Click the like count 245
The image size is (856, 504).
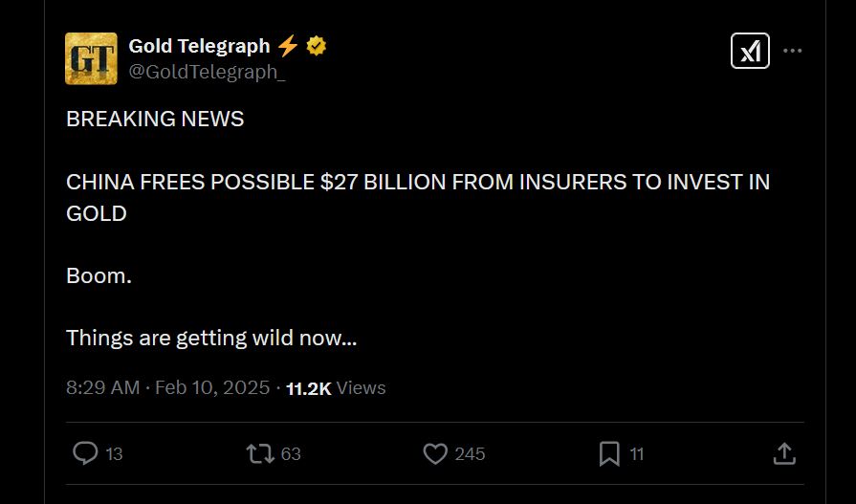[x=470, y=454]
